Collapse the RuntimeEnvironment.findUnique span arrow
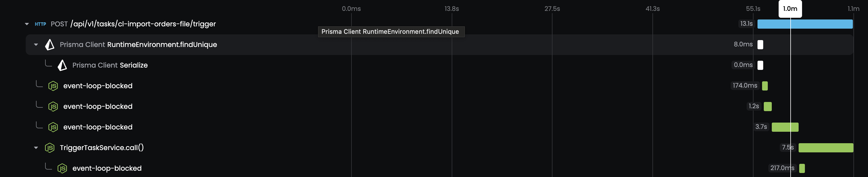Screen dimensions: 868x177 point(36,45)
